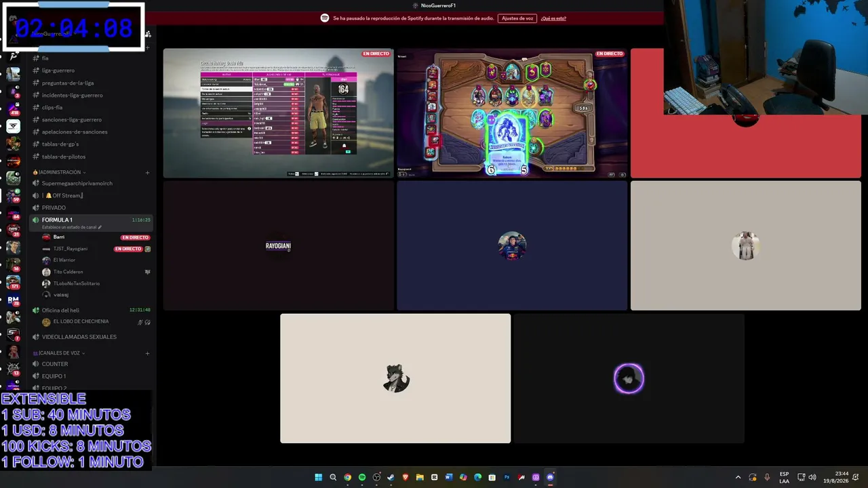Screen dimensions: 868x488
Task: Open Microsoft Store from the taskbar
Action: [492, 477]
